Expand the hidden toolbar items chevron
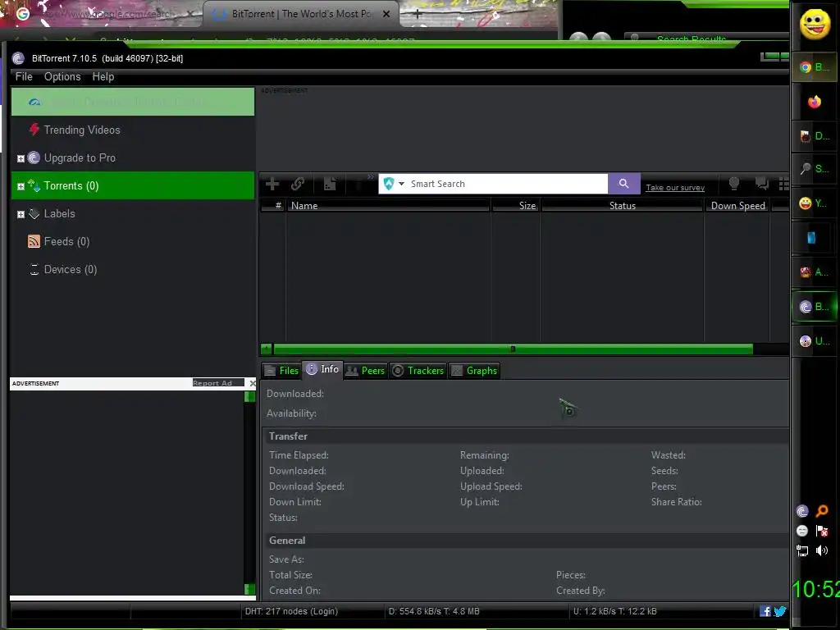The image size is (840, 630). click(371, 177)
